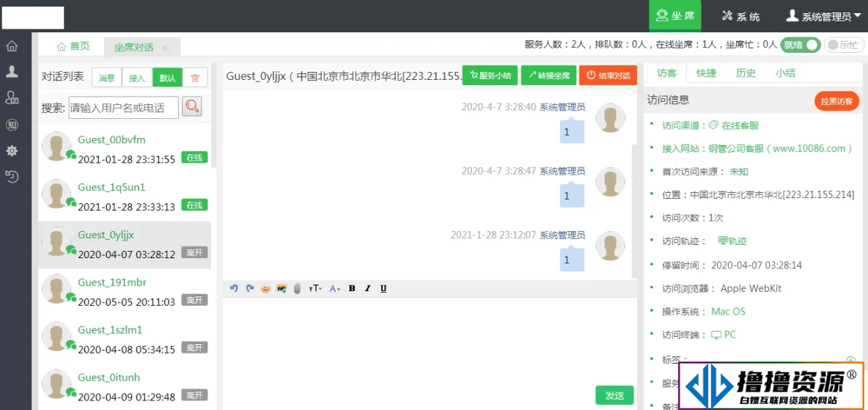The width and height of the screenshot is (868, 410).
Task: Open the Guest_1szlm1 conversation
Action: coord(125,339)
